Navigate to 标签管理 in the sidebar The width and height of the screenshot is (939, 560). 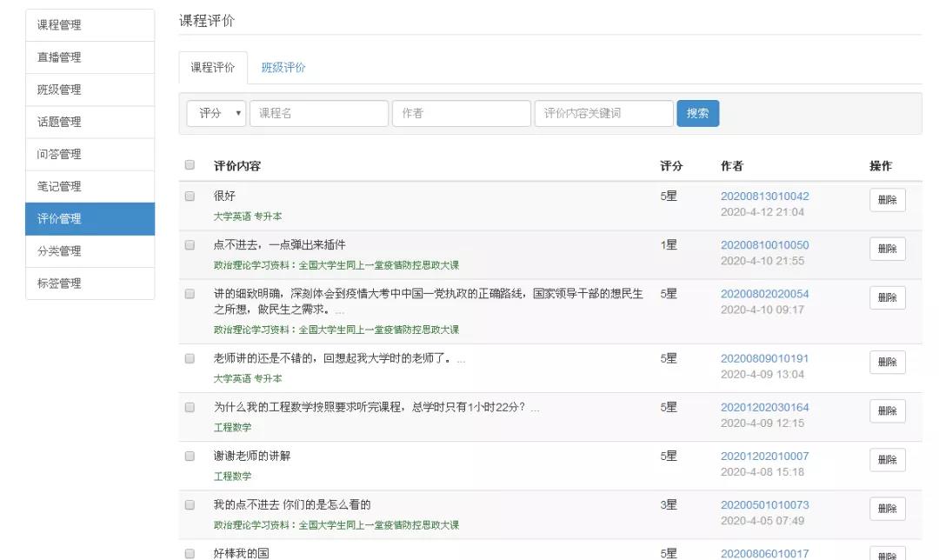(x=90, y=283)
